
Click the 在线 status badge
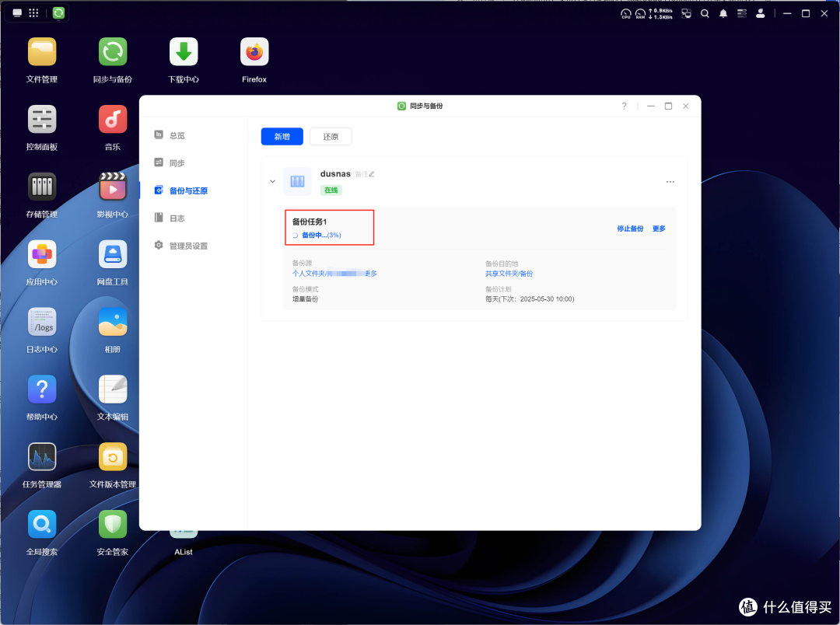tap(331, 190)
